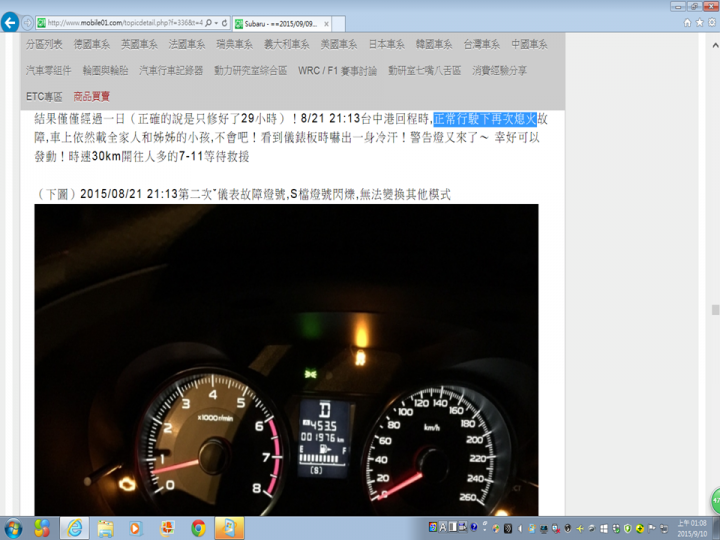Go to the 日本車系 section

pos(387,44)
